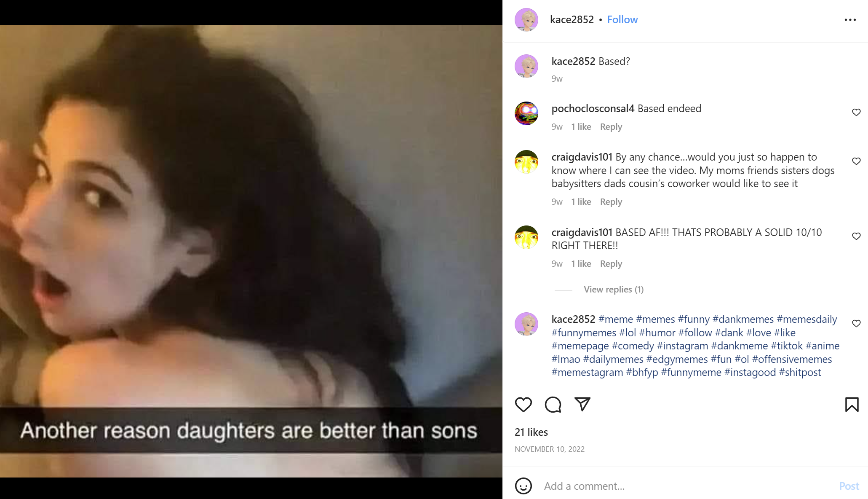Focus the Add a comment field
Image resolution: width=868 pixels, height=499 pixels.
click(x=686, y=486)
